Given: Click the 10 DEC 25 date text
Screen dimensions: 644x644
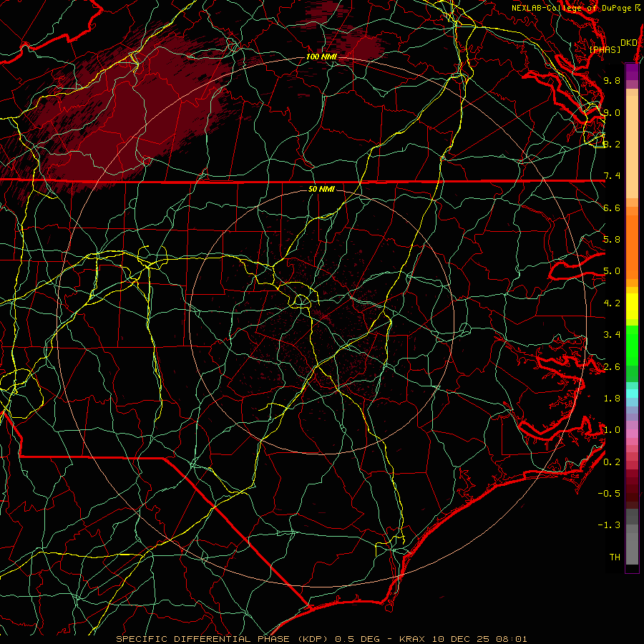Looking at the screenshot, I should 460,639.
